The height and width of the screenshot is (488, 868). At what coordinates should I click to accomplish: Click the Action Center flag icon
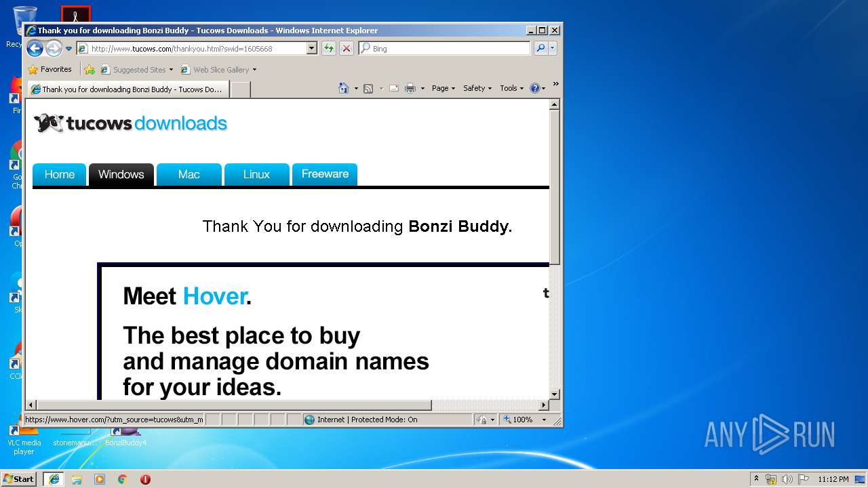804,479
